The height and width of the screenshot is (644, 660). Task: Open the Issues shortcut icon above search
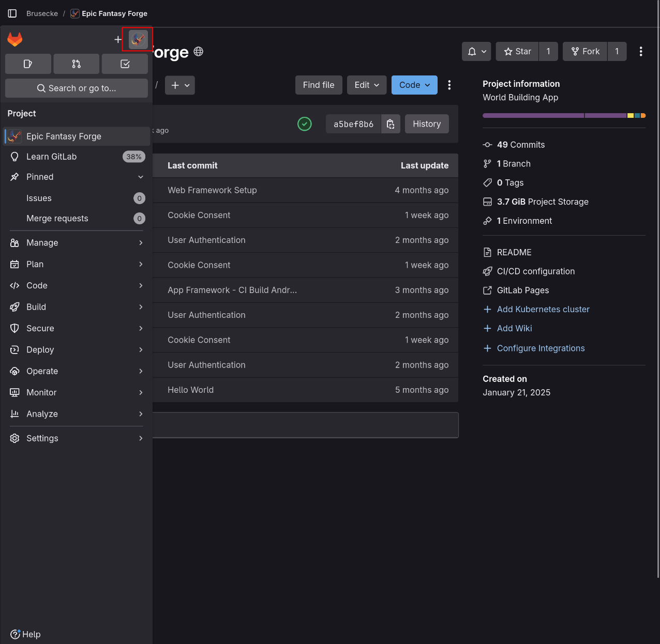(28, 64)
